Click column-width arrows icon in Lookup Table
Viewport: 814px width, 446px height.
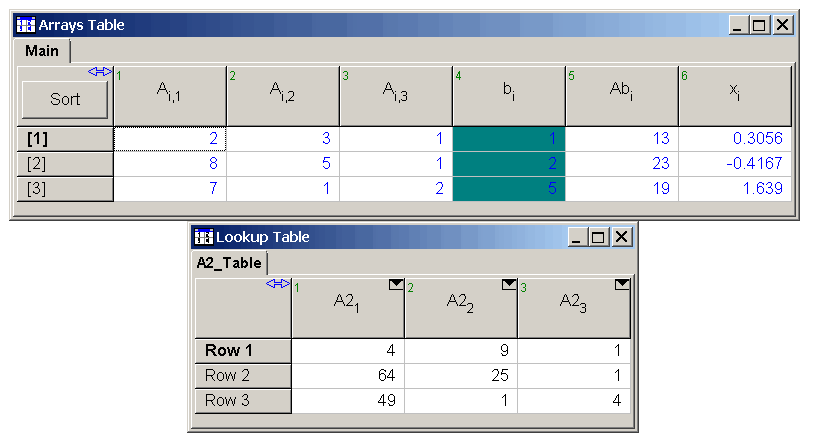pyautogui.click(x=278, y=284)
